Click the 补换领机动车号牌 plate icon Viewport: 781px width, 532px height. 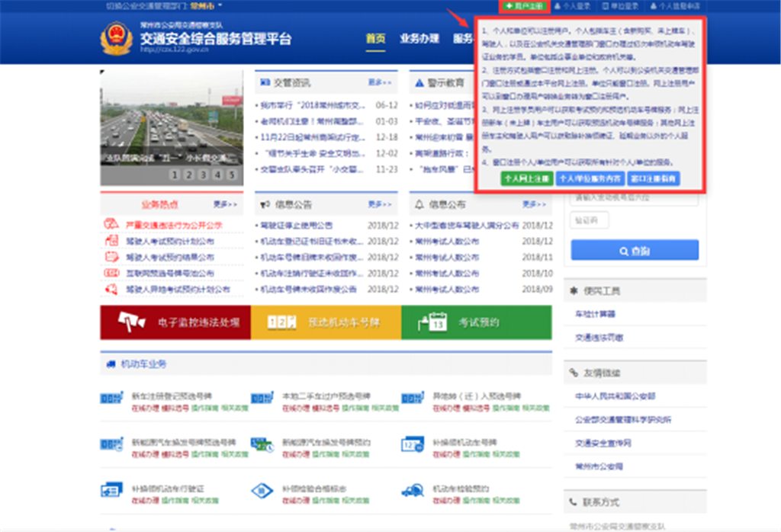click(413, 444)
